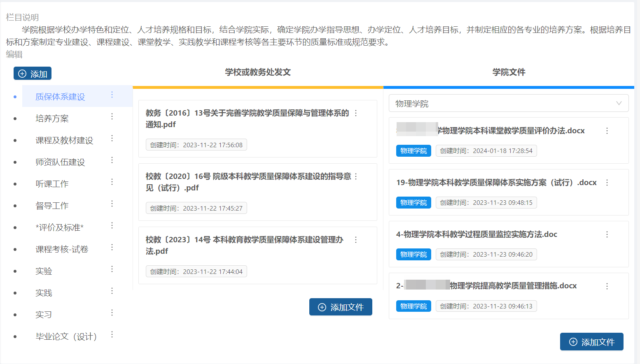Switch to 学校或教务处发文 column header

[x=258, y=72]
